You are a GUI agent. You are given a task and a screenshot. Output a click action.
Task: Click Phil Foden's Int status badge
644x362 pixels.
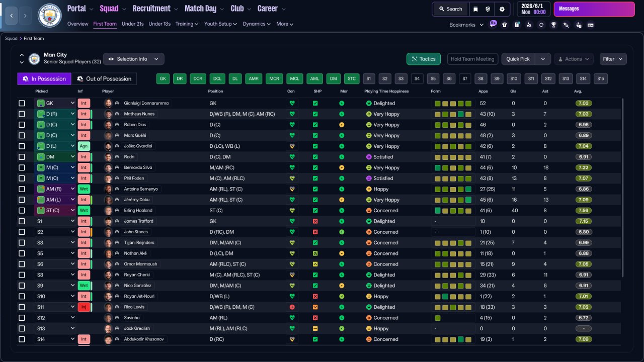[x=84, y=178]
